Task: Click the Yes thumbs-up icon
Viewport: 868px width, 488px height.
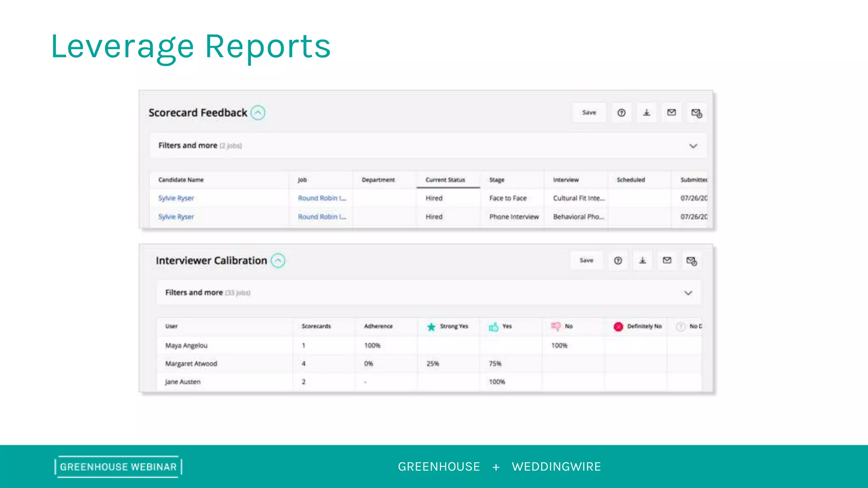Action: (x=494, y=327)
